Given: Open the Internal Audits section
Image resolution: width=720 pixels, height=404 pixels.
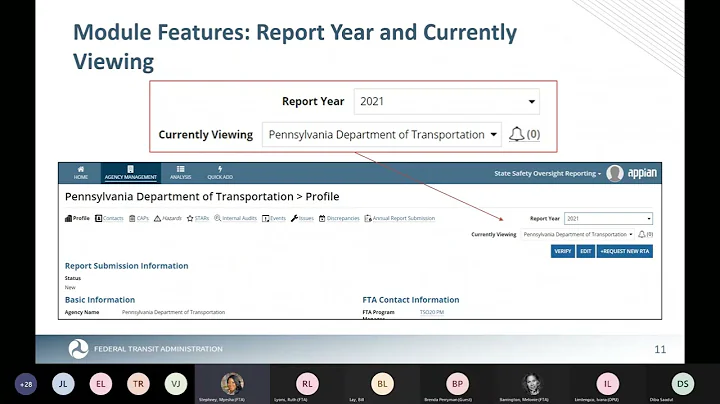Looking at the screenshot, I should pos(235,219).
